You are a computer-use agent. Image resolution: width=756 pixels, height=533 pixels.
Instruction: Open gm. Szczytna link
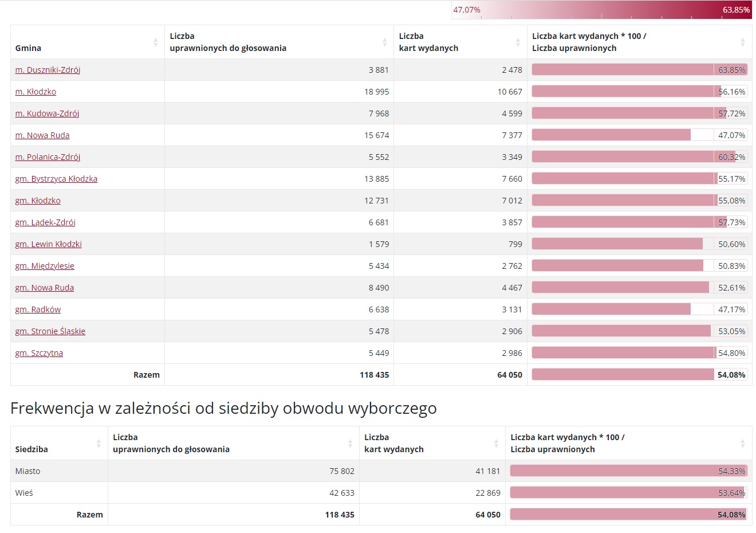39,353
